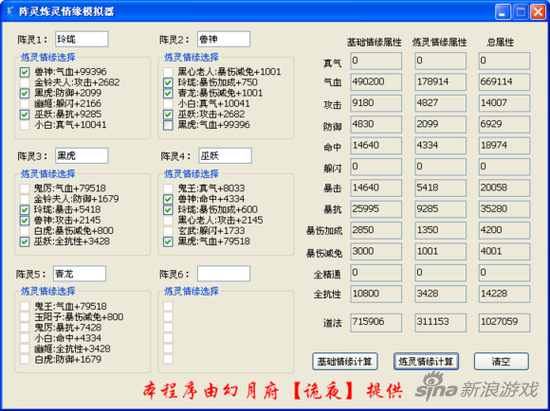Check 金铃夫人:防御+1679 checkbox
The width and height of the screenshot is (550, 411).
(25, 199)
